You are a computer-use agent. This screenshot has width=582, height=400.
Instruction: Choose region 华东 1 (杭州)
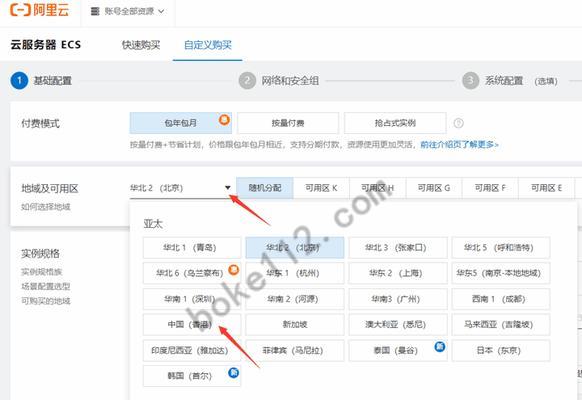[295, 273]
